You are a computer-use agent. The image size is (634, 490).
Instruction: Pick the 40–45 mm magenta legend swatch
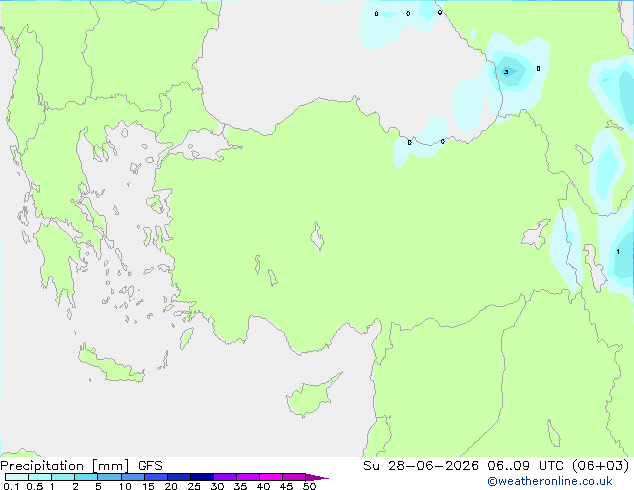pyautogui.click(x=271, y=477)
